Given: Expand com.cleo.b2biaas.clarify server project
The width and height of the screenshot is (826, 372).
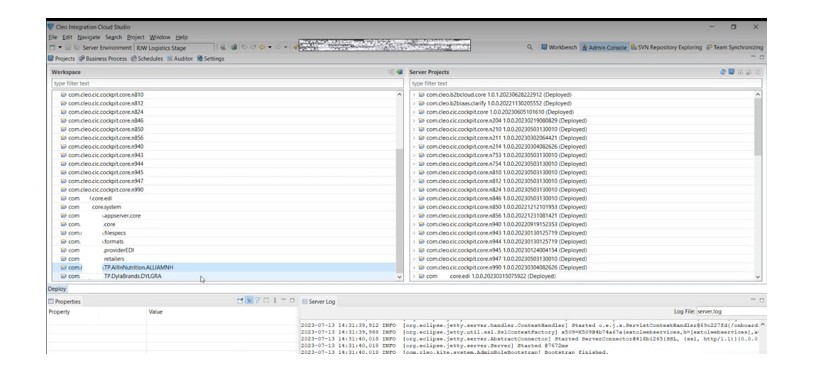Looking at the screenshot, I should tap(414, 103).
